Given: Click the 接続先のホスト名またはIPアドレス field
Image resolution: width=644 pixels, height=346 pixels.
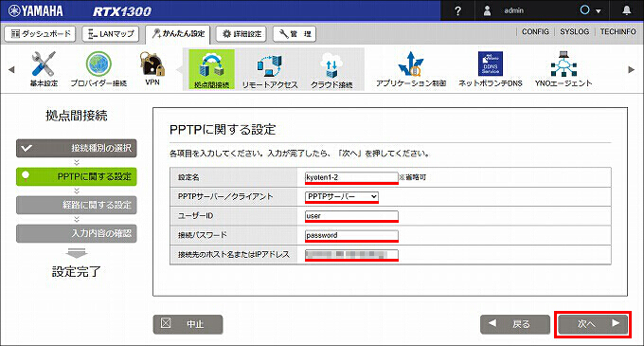Looking at the screenshot, I should click(351, 255).
